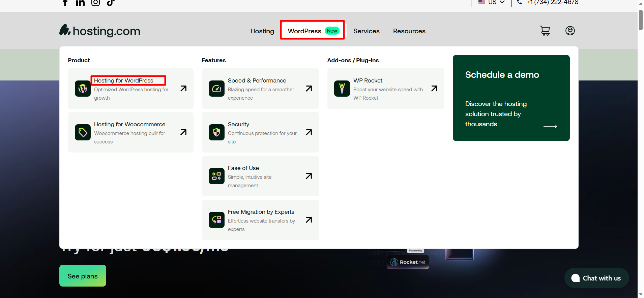
Task: Select Hosting for WordPress
Action: pos(123,80)
